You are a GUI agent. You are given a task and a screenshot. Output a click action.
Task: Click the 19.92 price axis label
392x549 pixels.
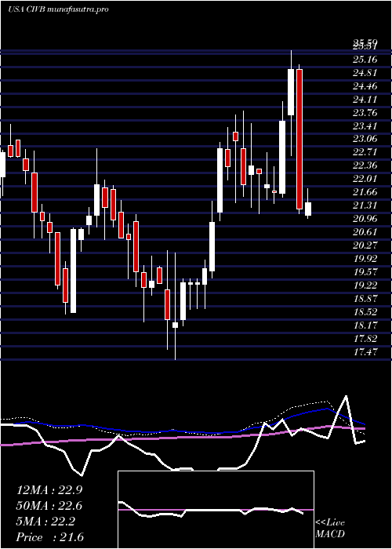coord(365,259)
